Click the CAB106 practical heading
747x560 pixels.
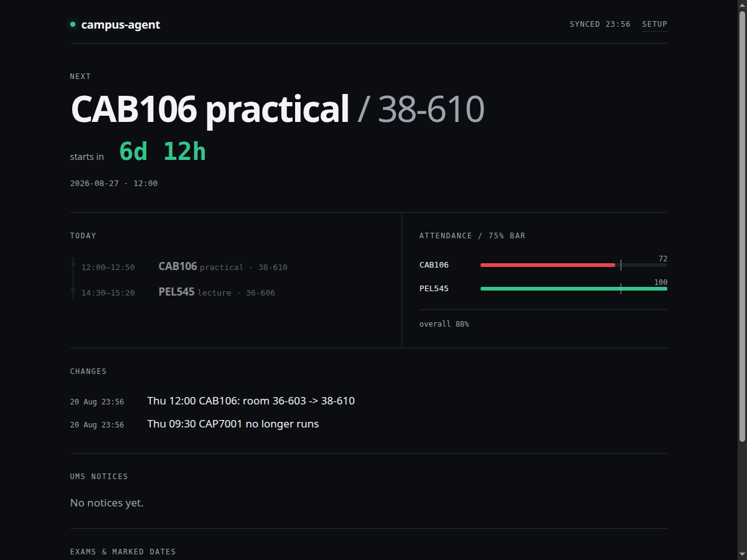pos(210,109)
